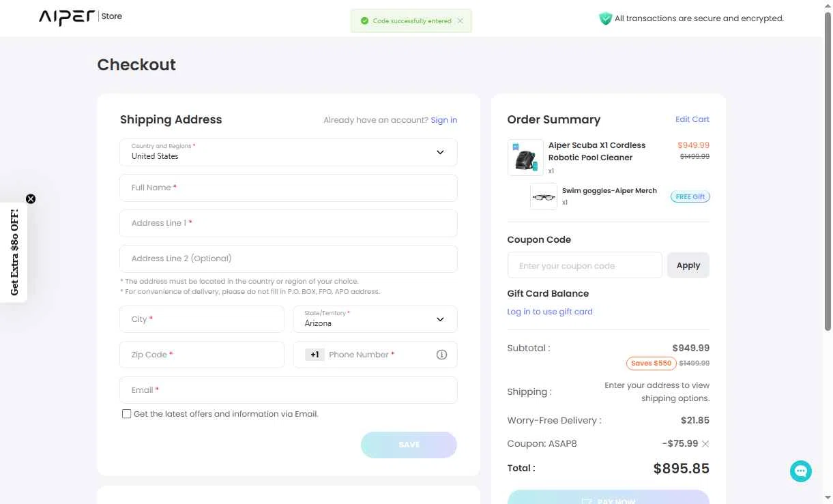The height and width of the screenshot is (504, 833).
Task: Focus the City input field
Action: 202,319
